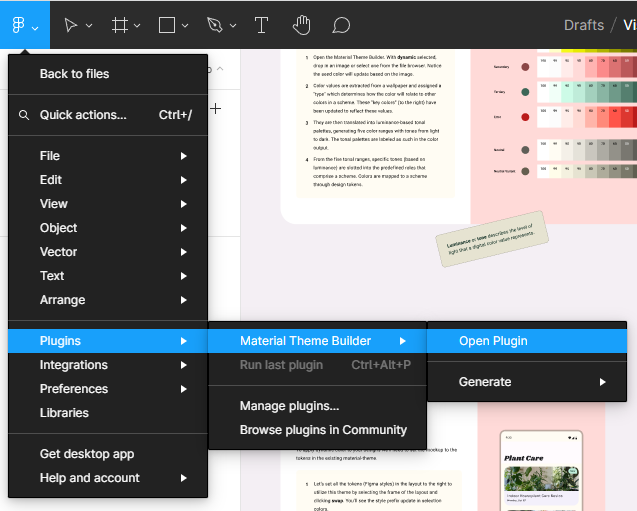Open the Text submenu
The height and width of the screenshot is (511, 637).
tap(108, 276)
